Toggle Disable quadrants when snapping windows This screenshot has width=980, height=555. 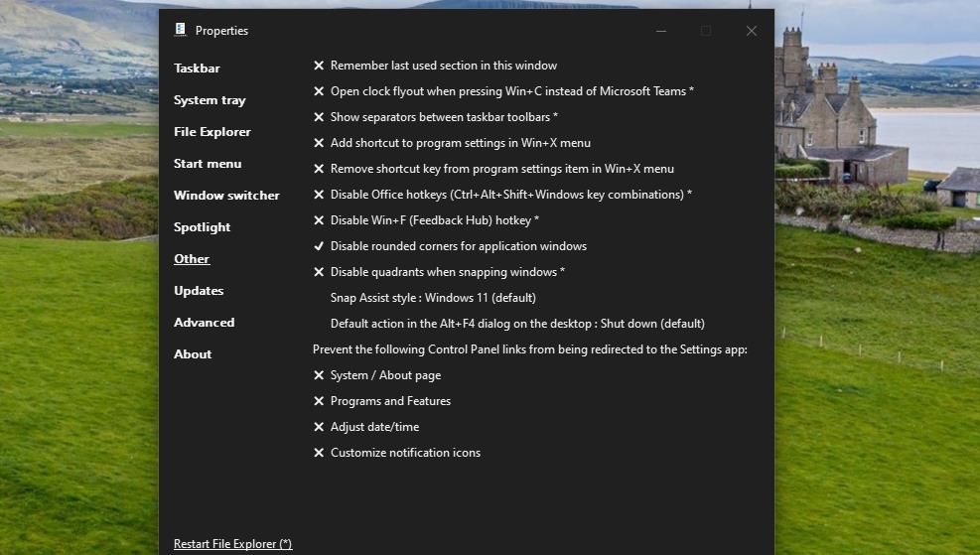coord(447,272)
